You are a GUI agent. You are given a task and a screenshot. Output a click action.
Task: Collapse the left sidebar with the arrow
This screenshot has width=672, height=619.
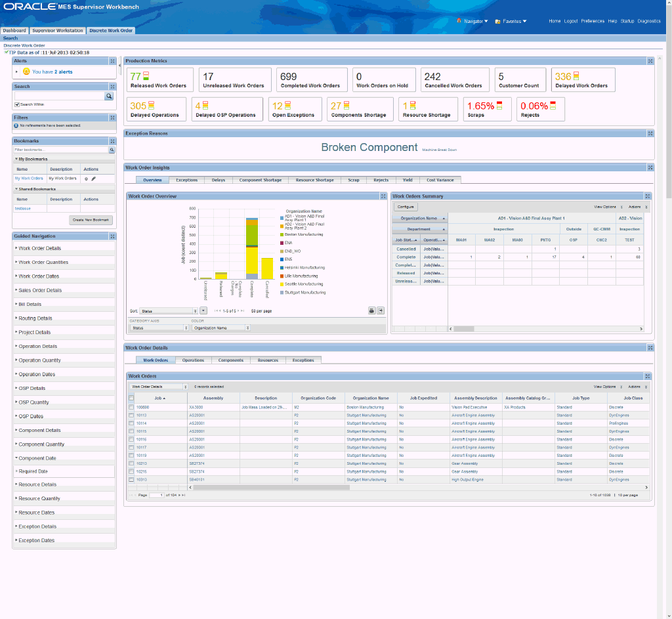[119, 66]
